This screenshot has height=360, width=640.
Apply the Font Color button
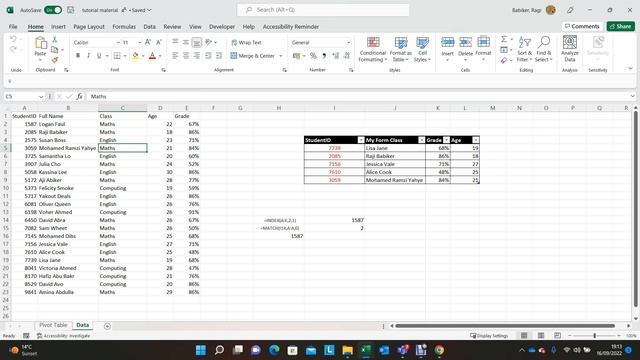(152, 56)
